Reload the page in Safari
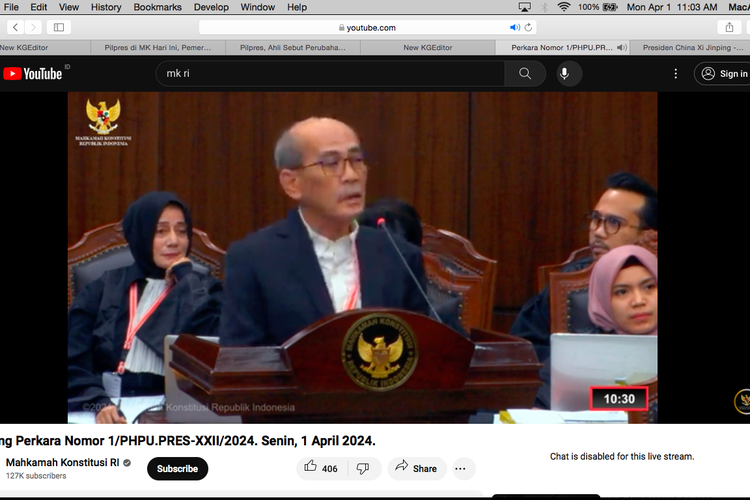This screenshot has width=750, height=500. click(529, 27)
